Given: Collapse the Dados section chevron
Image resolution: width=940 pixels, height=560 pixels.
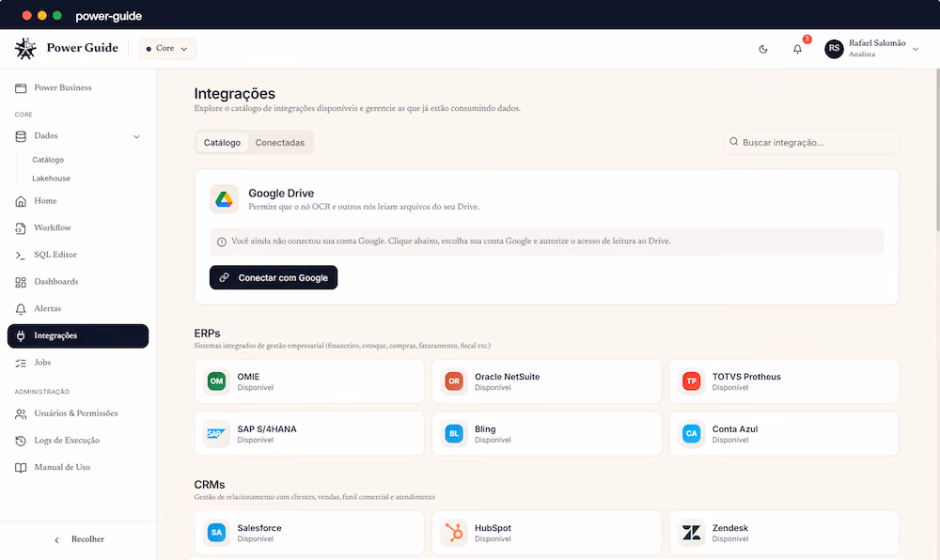Looking at the screenshot, I should [x=136, y=136].
